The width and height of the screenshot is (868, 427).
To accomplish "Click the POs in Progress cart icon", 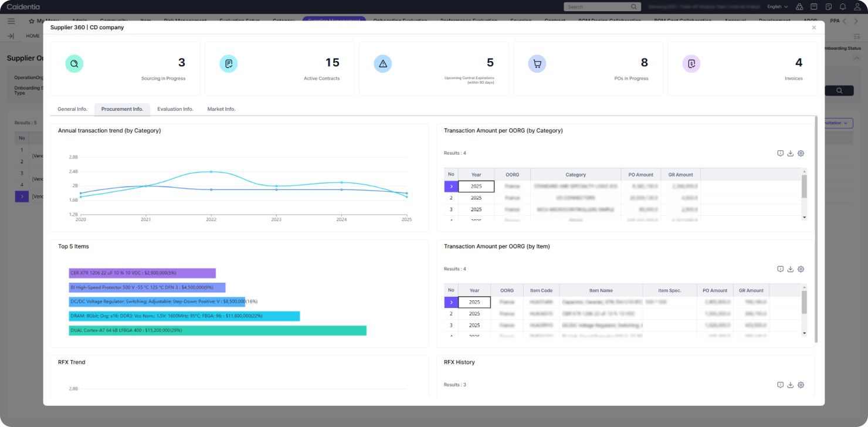I will [x=537, y=64].
